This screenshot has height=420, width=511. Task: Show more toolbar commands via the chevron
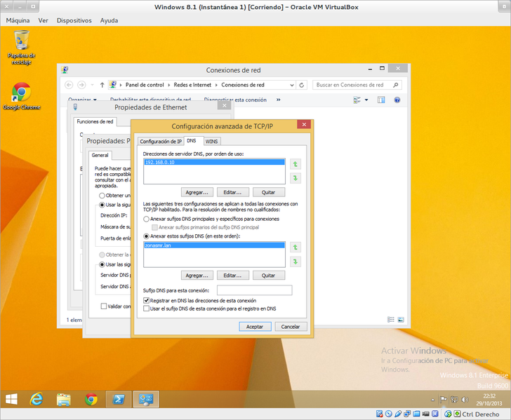(x=278, y=100)
